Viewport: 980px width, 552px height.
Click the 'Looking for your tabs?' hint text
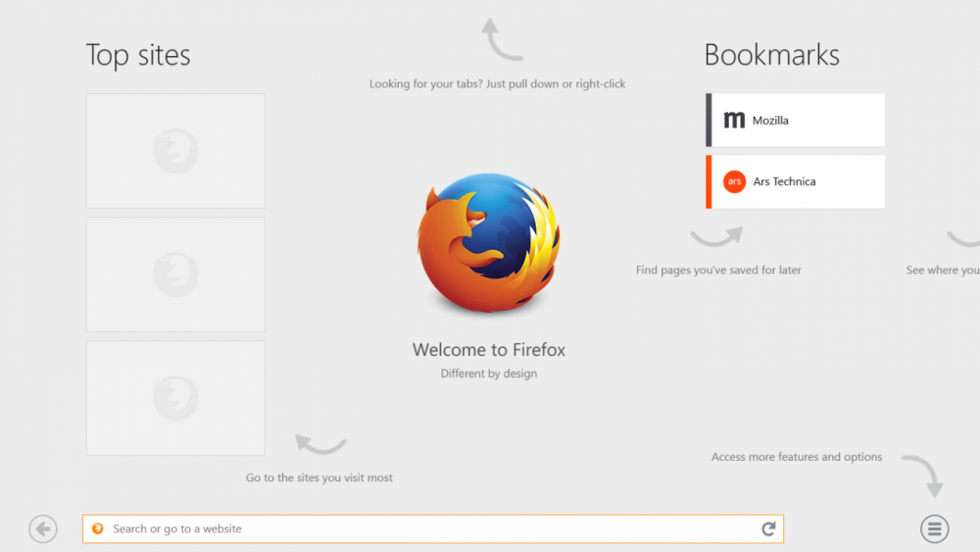(497, 84)
